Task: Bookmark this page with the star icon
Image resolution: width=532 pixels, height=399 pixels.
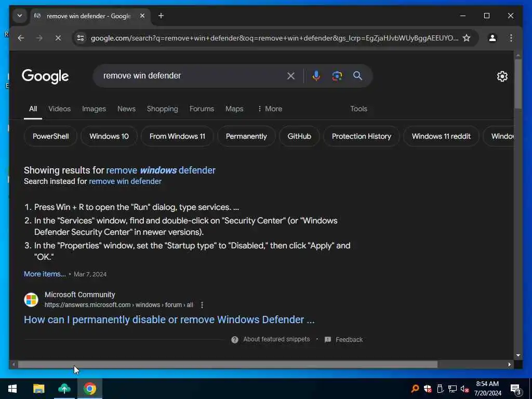Action: pos(467,38)
